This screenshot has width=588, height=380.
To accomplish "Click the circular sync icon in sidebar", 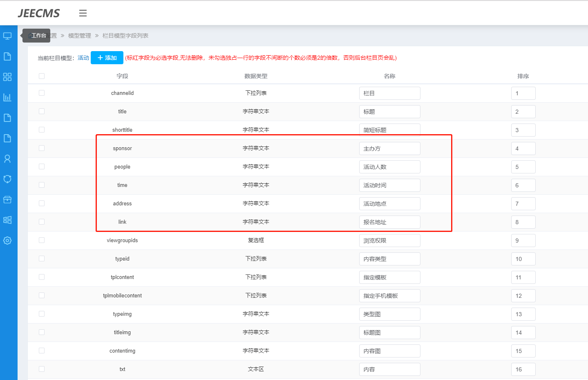I will (7, 179).
